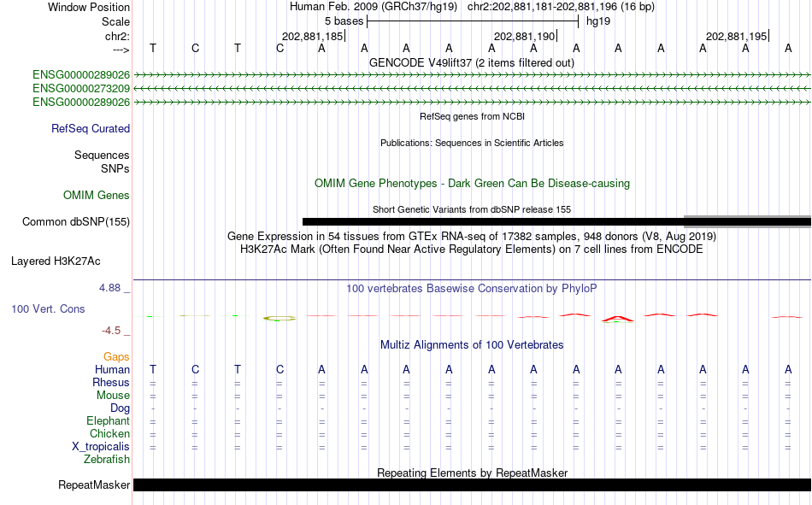Click the ---> strand direction arrow label

point(121,50)
